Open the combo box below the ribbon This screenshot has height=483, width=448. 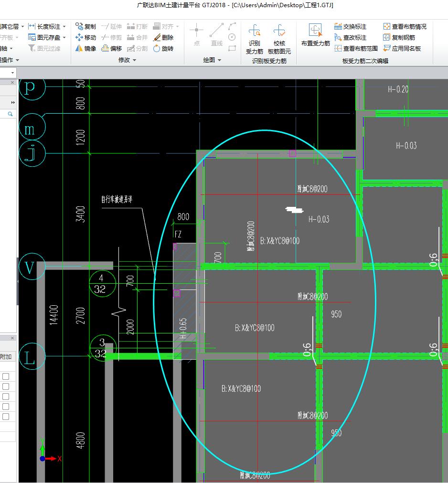[x=12, y=73]
